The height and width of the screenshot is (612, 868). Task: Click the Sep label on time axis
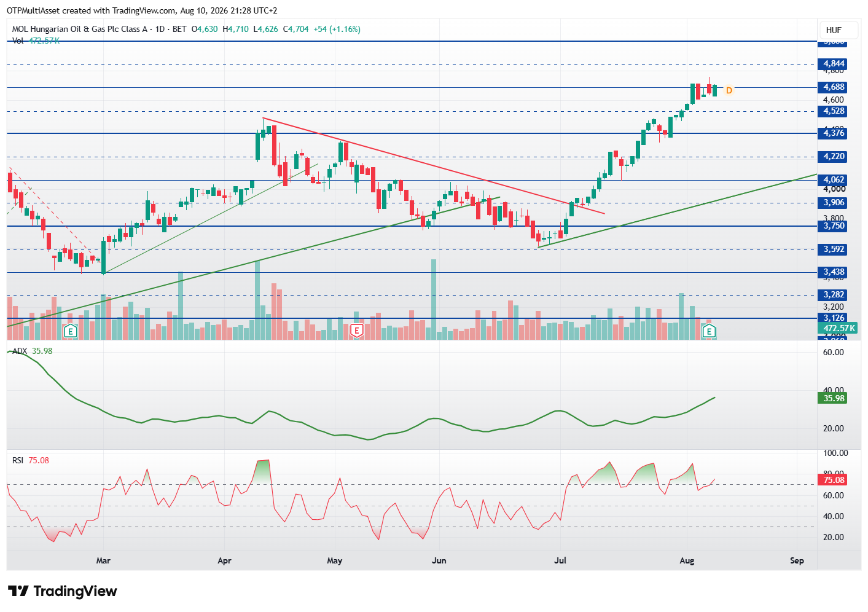(x=797, y=560)
